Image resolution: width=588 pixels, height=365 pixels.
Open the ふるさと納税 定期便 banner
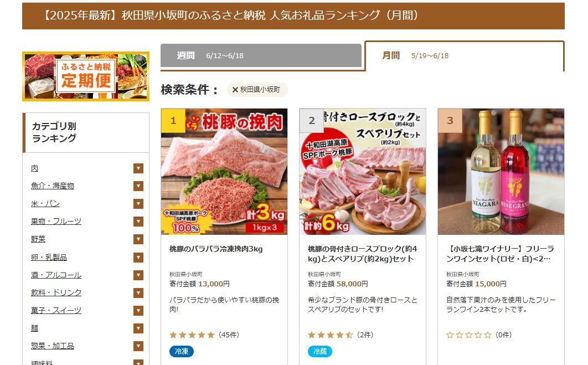coord(86,76)
